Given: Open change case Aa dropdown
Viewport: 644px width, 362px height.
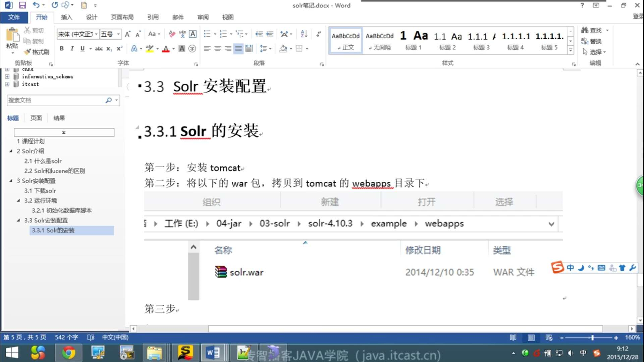Looking at the screenshot, I should (154, 34).
